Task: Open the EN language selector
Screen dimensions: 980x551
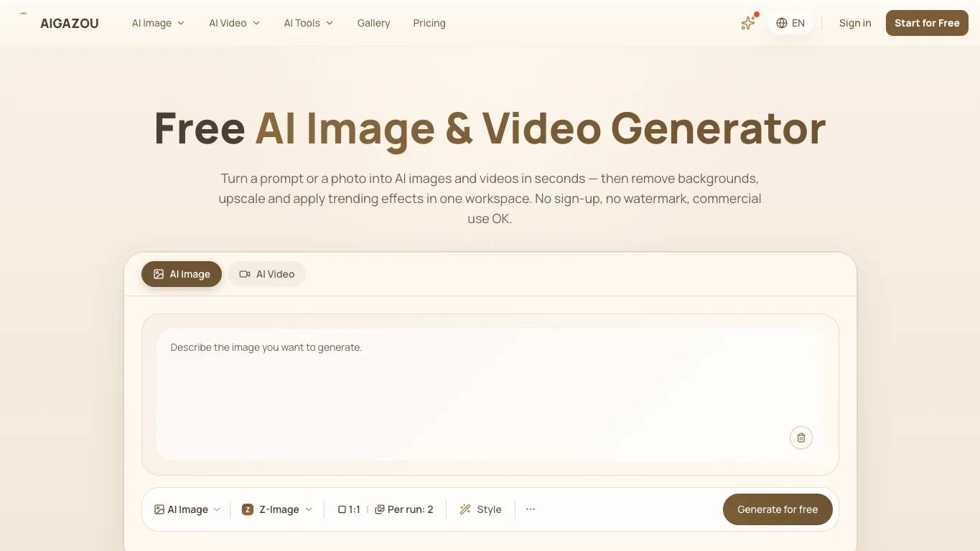Action: 790,23
